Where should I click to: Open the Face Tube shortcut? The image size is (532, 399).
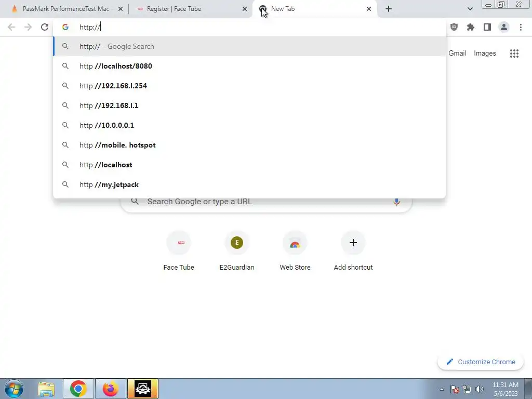coord(179,251)
